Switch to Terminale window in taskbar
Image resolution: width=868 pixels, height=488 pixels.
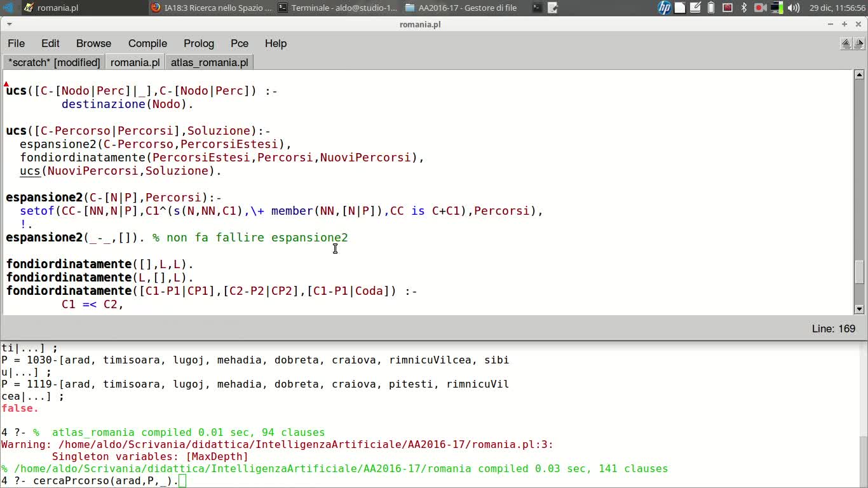tap(337, 8)
